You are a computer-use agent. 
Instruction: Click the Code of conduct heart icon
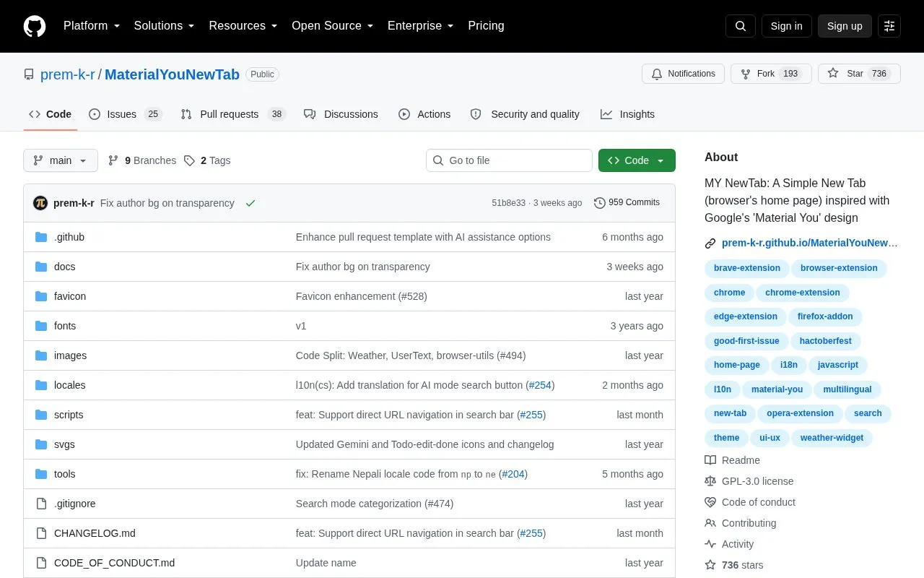(x=710, y=502)
